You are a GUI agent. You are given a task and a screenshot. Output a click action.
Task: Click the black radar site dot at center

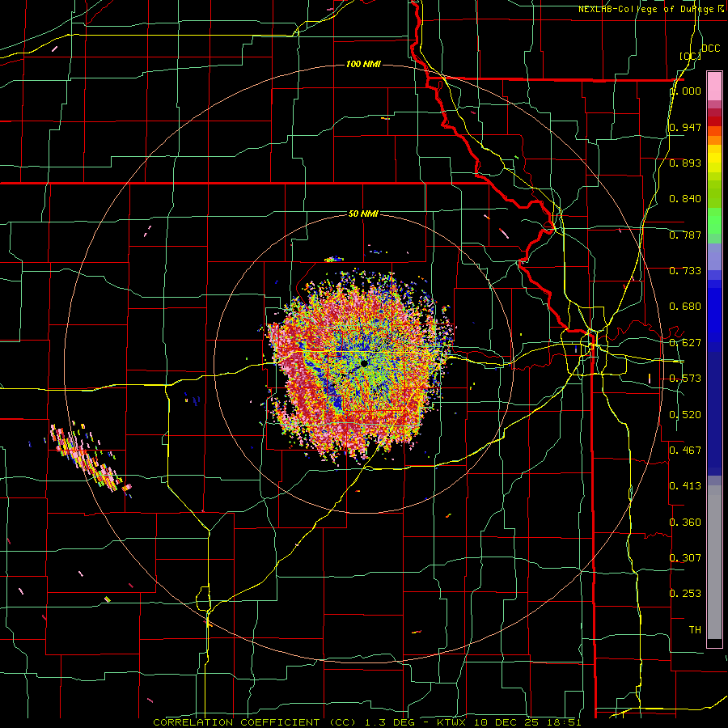pyautogui.click(x=364, y=363)
